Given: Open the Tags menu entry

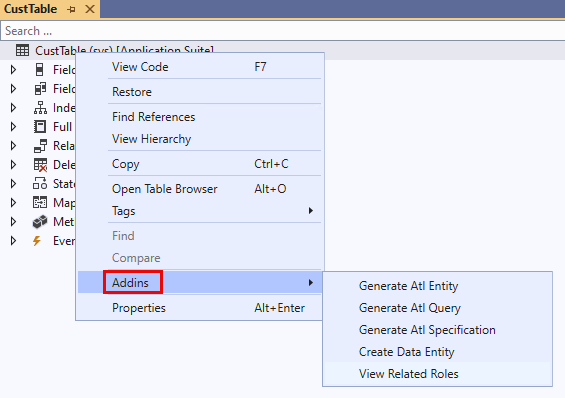Looking at the screenshot, I should coord(200,211).
